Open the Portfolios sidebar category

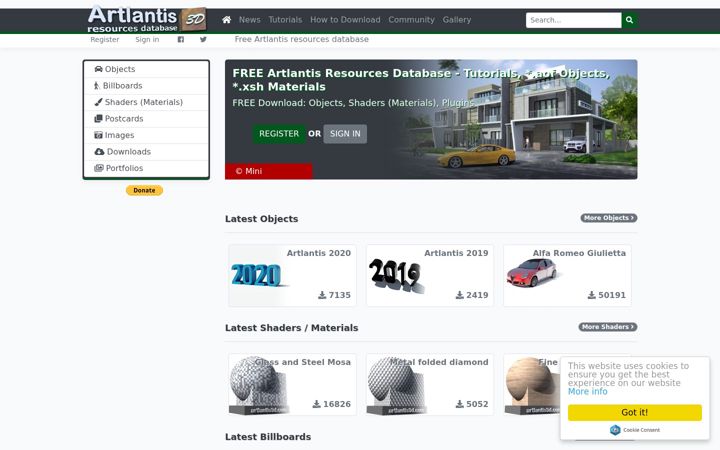[x=146, y=169]
